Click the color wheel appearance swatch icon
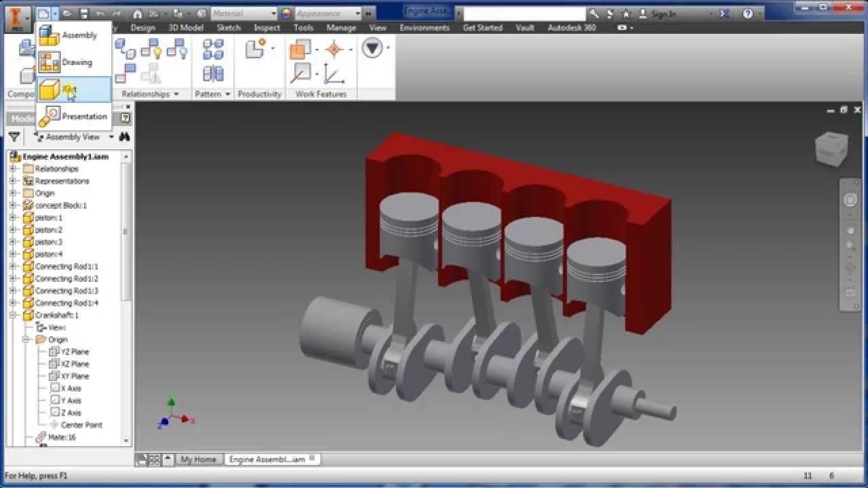Screen dimensions: 868x488 tap(286, 13)
